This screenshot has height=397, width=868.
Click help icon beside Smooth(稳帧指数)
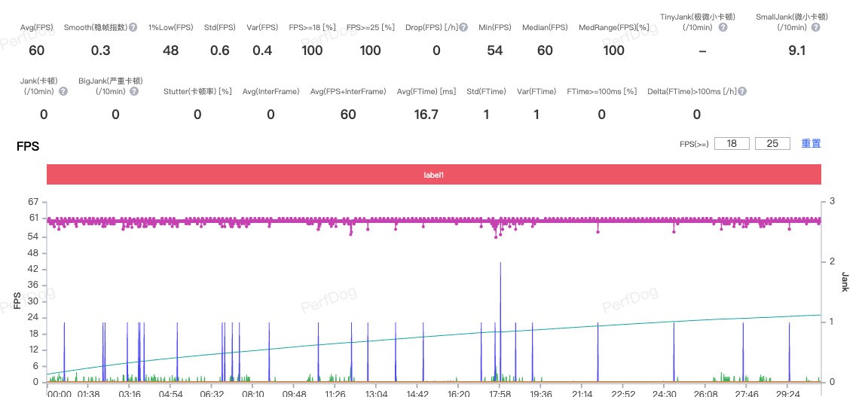click(x=133, y=27)
